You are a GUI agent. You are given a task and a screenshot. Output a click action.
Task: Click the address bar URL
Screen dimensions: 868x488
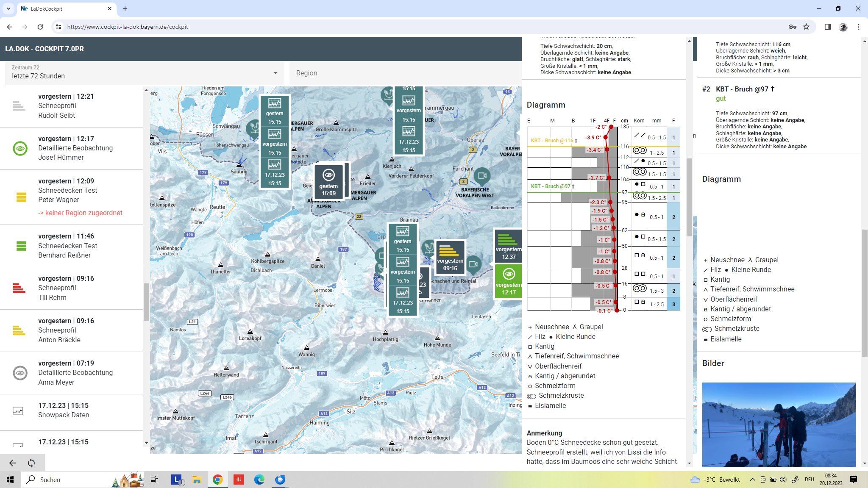[x=128, y=27]
